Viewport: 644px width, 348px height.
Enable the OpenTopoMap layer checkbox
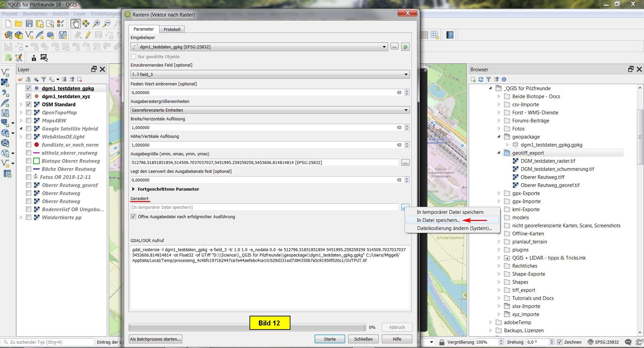point(29,113)
